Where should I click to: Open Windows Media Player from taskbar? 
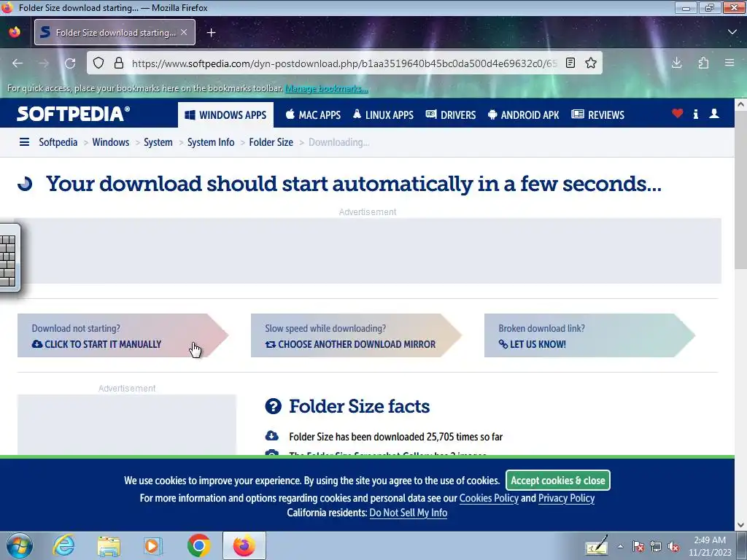pyautogui.click(x=153, y=545)
